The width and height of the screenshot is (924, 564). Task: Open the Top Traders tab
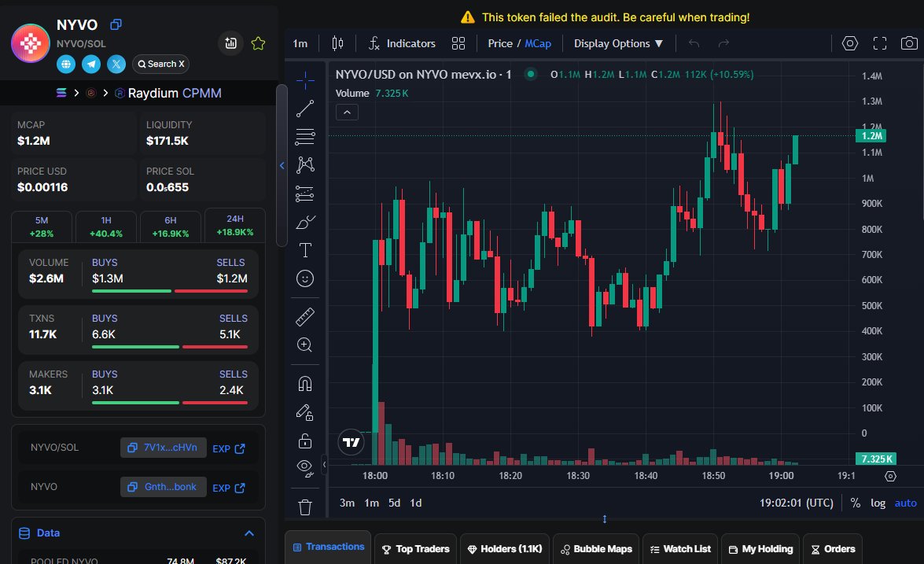click(415, 549)
